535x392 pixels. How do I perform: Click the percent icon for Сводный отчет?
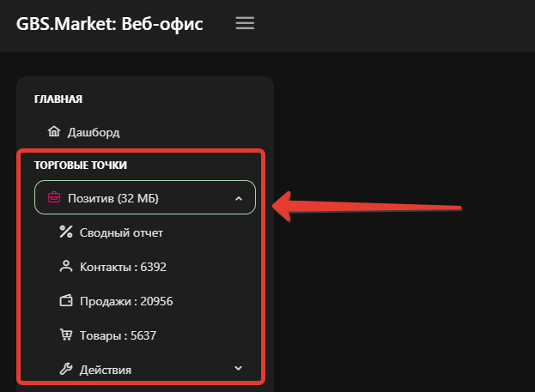(x=65, y=232)
